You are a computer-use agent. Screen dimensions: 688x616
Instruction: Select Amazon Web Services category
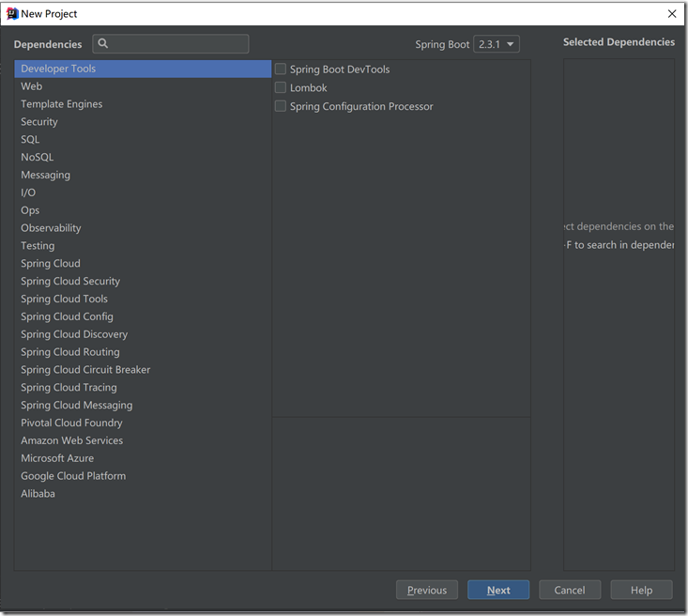143,440
